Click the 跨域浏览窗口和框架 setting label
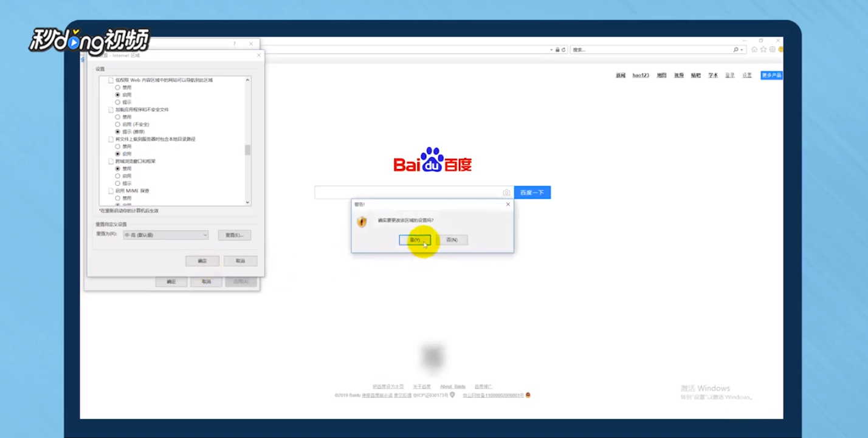The height and width of the screenshot is (438, 868). point(136,161)
